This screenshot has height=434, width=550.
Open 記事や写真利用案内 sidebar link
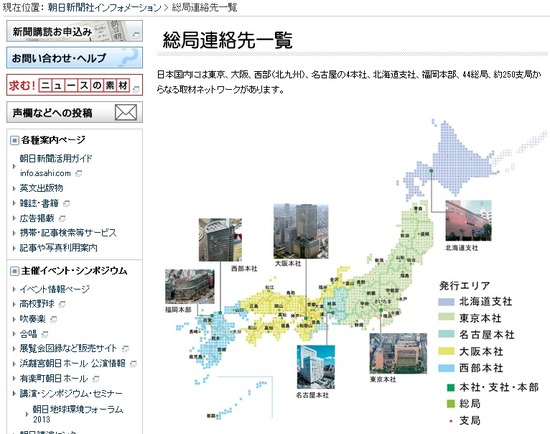point(58,248)
